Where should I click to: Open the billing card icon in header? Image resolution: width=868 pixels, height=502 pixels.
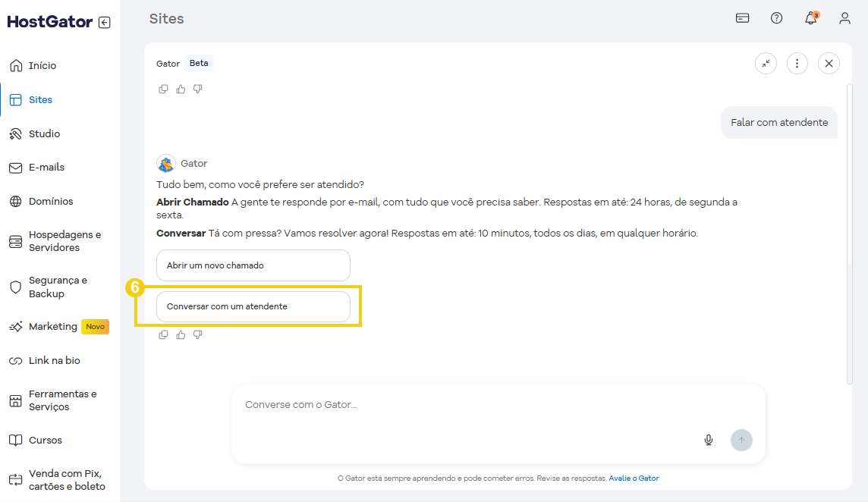(743, 18)
